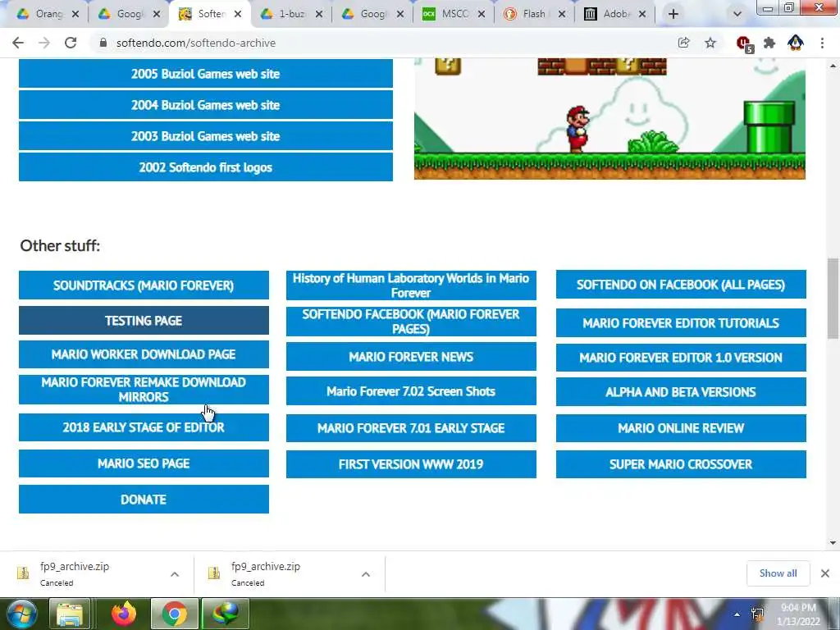Viewport: 840px width, 630px height.
Task: Open MARIO FOREVER 7.01 EARLY STAGE
Action: pos(411,428)
